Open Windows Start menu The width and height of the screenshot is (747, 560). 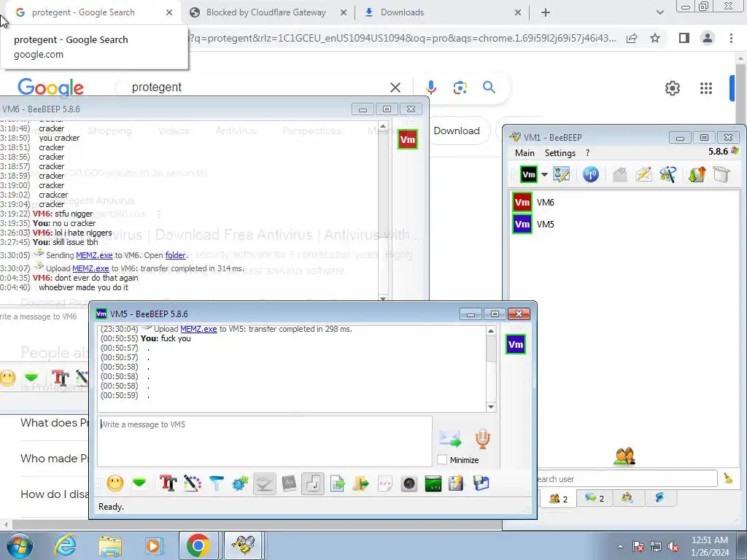pyautogui.click(x=20, y=545)
